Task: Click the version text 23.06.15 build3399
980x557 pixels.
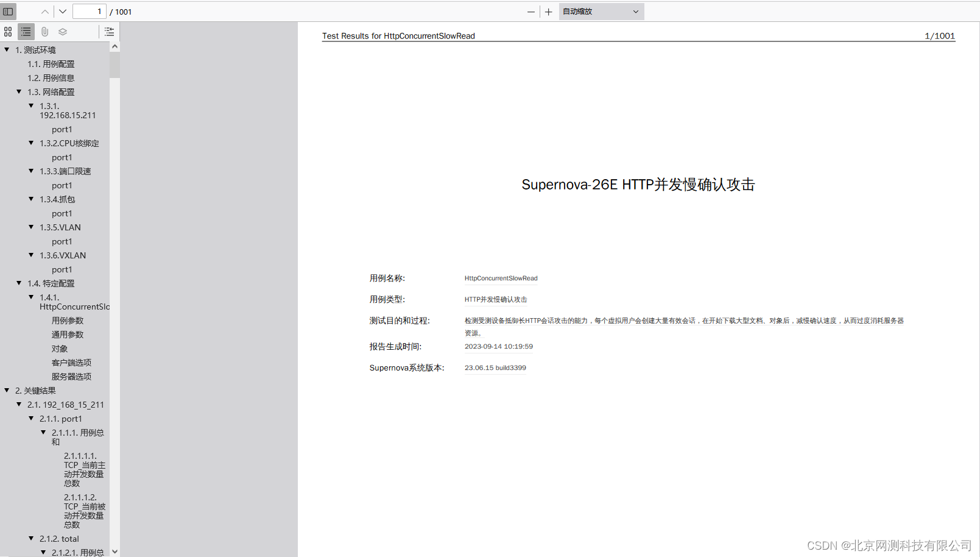Action: [x=495, y=368]
